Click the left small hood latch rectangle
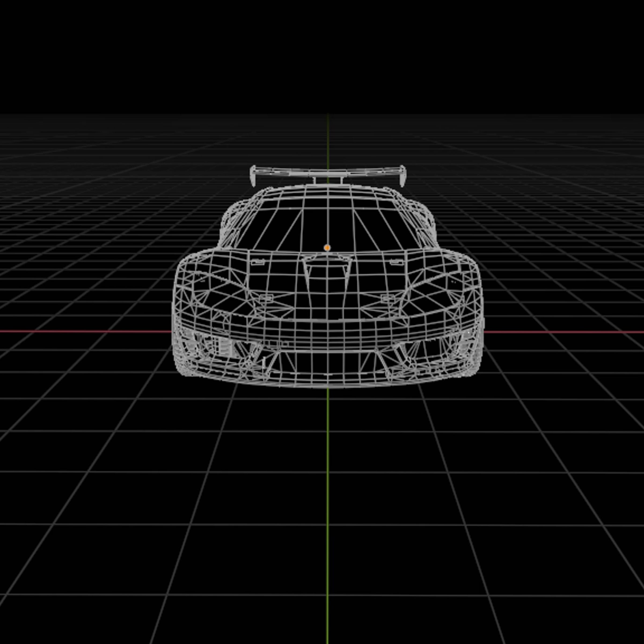 [x=257, y=262]
